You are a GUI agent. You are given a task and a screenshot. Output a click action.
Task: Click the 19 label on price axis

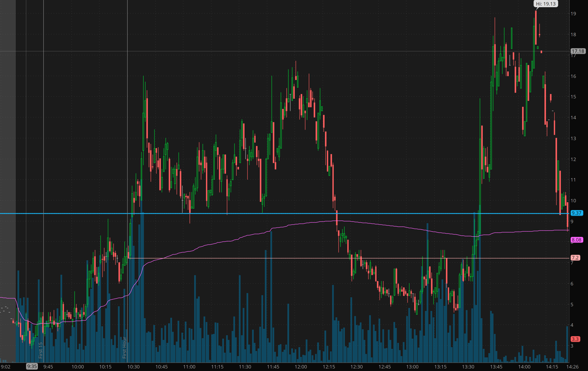pos(573,14)
